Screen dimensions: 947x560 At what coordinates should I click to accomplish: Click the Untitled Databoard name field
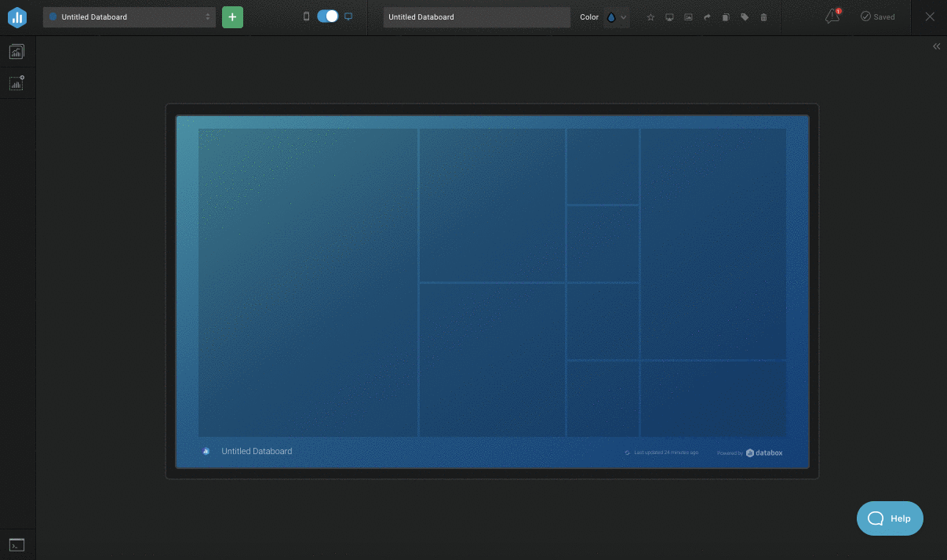[x=477, y=16]
